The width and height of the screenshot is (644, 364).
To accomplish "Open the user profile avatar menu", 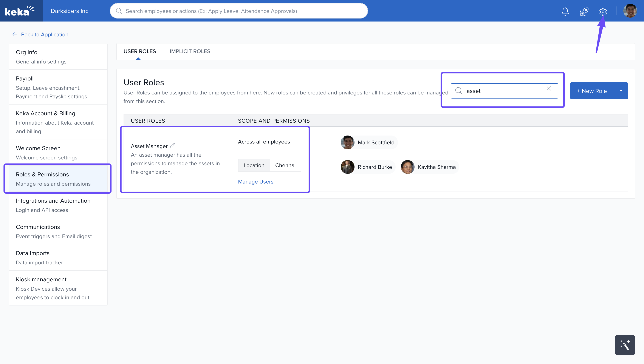I will click(x=630, y=11).
